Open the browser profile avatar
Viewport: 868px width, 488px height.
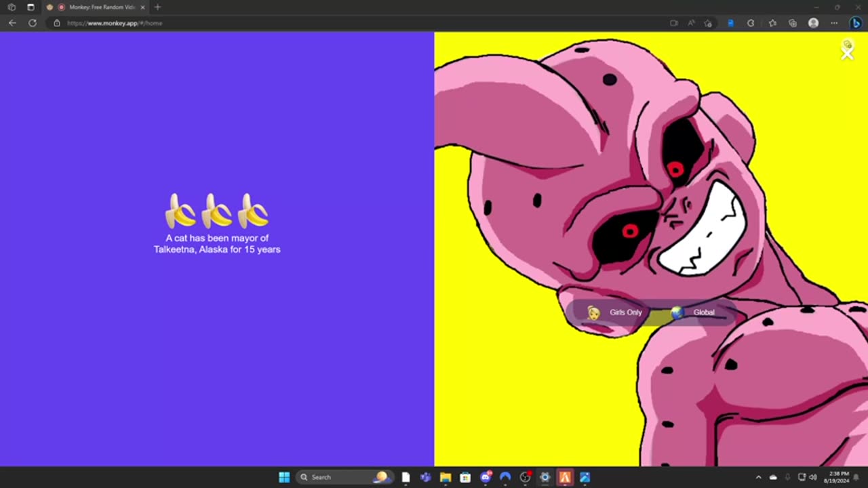813,23
